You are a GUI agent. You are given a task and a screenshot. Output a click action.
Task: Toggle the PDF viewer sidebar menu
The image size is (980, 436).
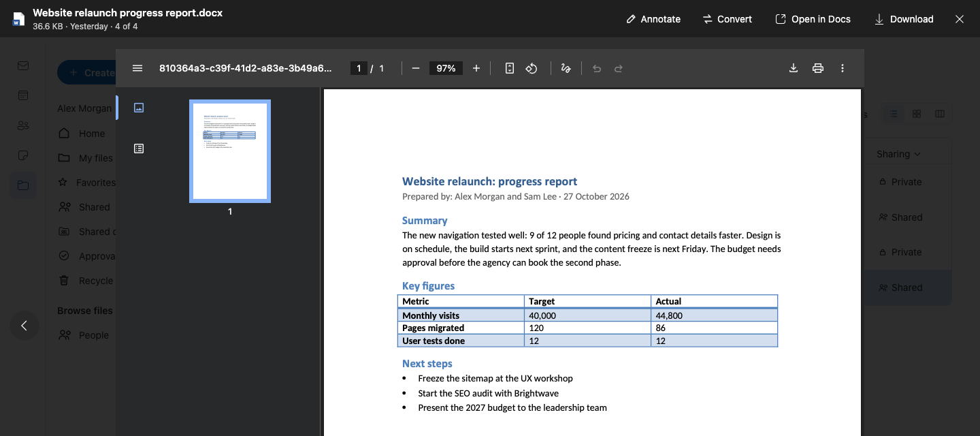137,68
